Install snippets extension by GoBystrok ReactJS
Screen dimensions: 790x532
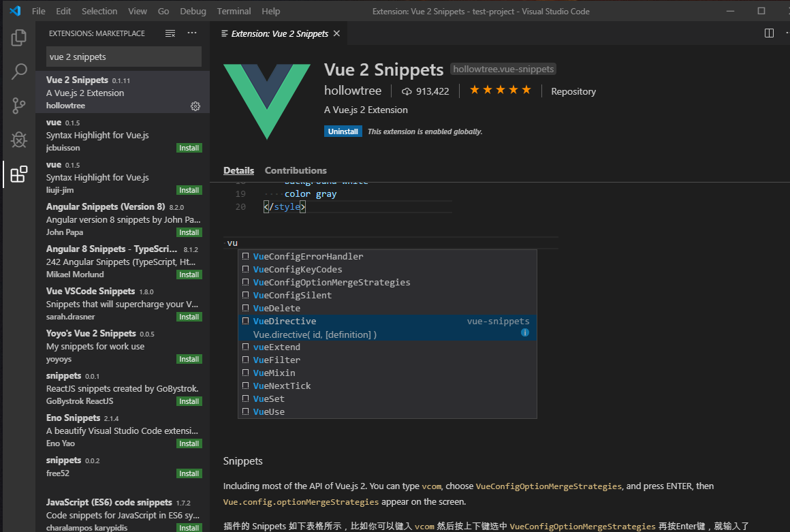189,401
